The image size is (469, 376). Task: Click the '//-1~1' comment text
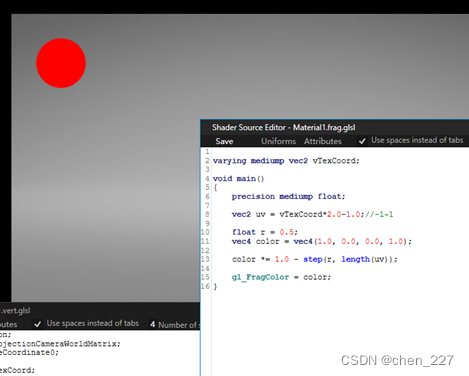[x=379, y=214]
